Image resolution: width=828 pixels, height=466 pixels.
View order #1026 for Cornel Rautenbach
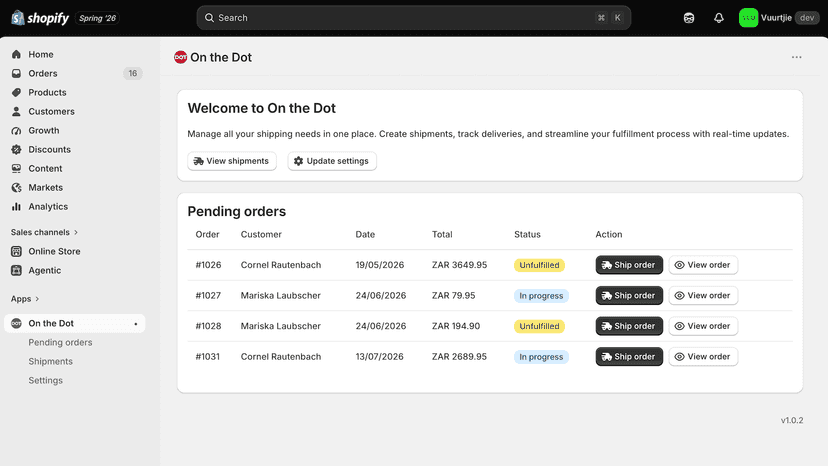(703, 265)
